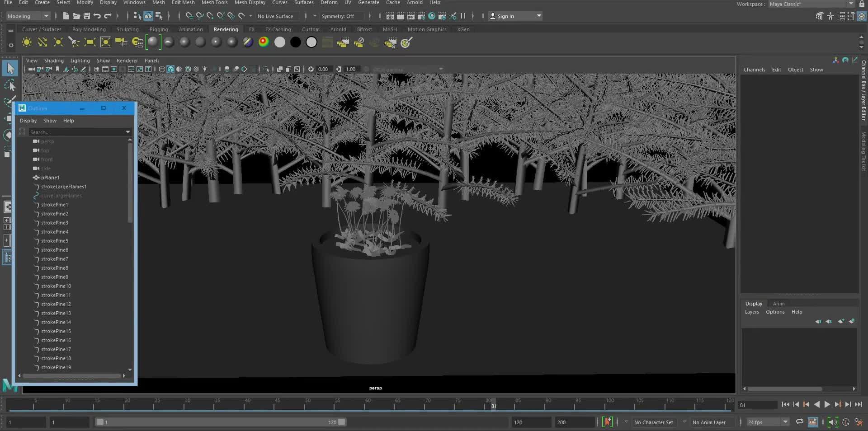The image size is (868, 431).
Task: Toggle audio mute on the timeline
Action: (832, 422)
